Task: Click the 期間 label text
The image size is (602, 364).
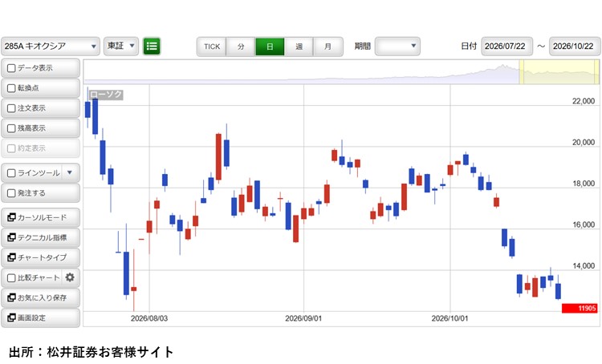Action: pyautogui.click(x=363, y=47)
